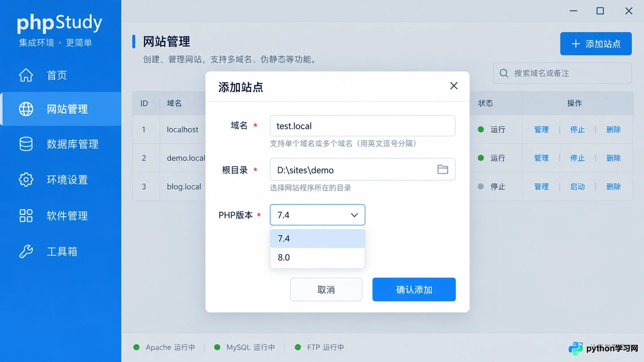Click 管理 link for localhost row

542,130
